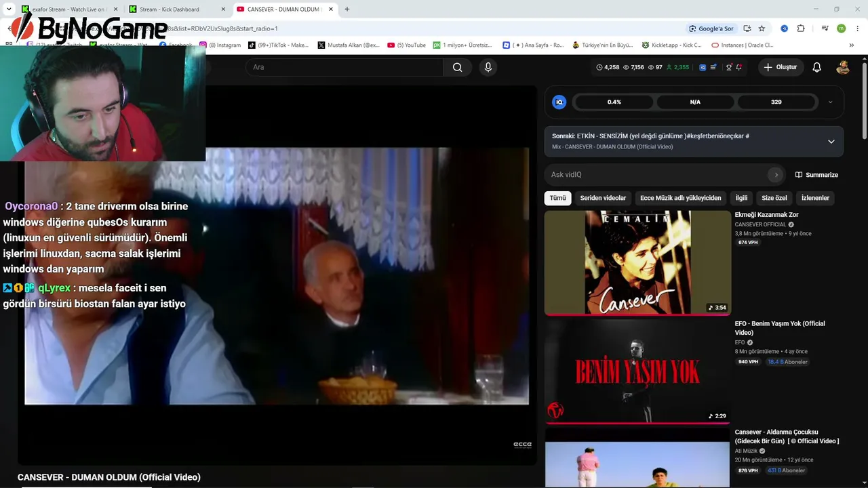Select the İlgili filter chip
Viewport: 868px width, 488px height.
[x=741, y=198]
